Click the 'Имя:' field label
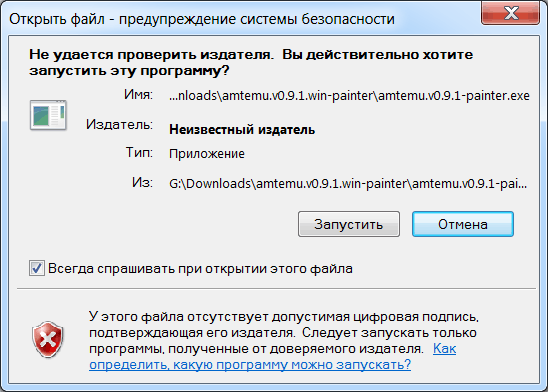 (138, 94)
